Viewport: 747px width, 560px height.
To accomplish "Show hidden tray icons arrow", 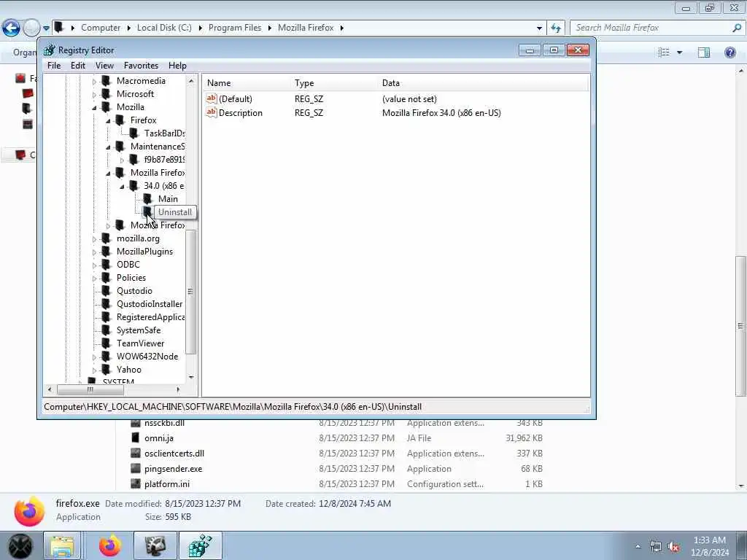I will click(x=638, y=546).
